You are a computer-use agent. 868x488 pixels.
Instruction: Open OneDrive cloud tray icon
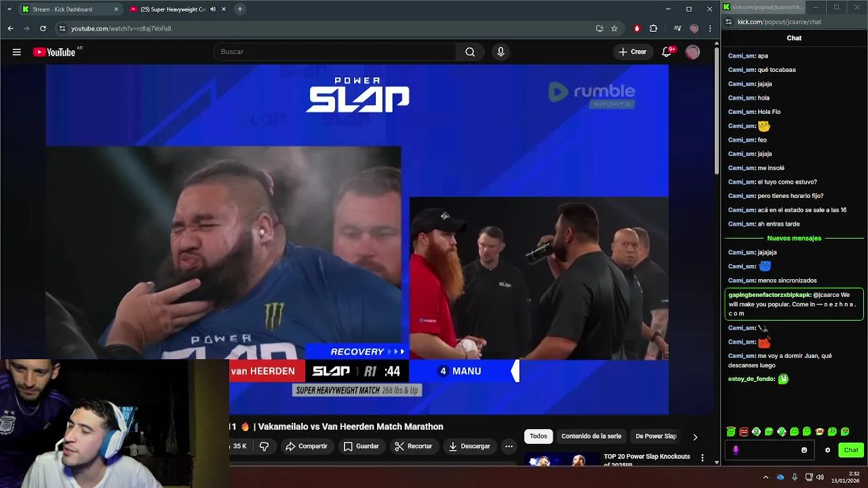[780, 477]
